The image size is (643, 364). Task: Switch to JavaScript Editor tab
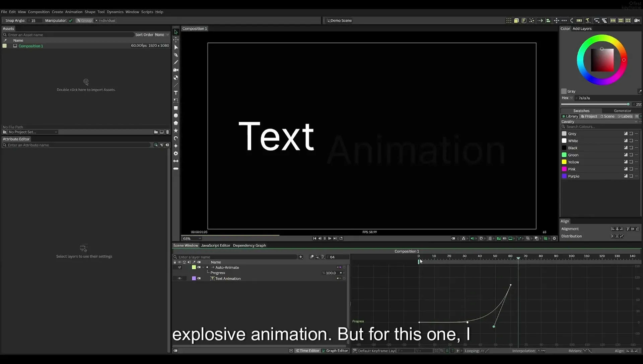pos(215,246)
